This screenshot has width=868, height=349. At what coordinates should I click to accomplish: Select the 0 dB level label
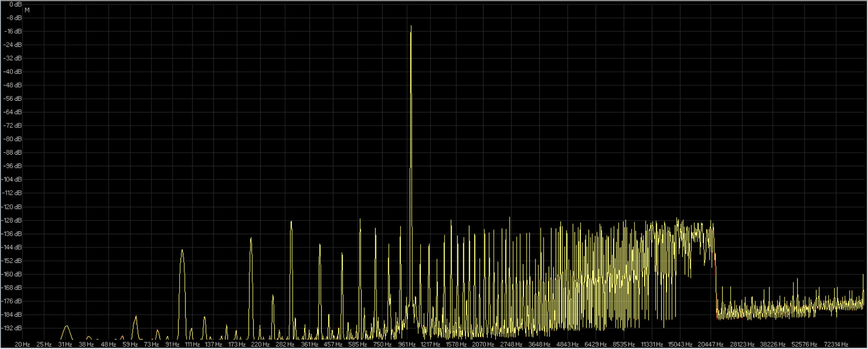pos(16,4)
